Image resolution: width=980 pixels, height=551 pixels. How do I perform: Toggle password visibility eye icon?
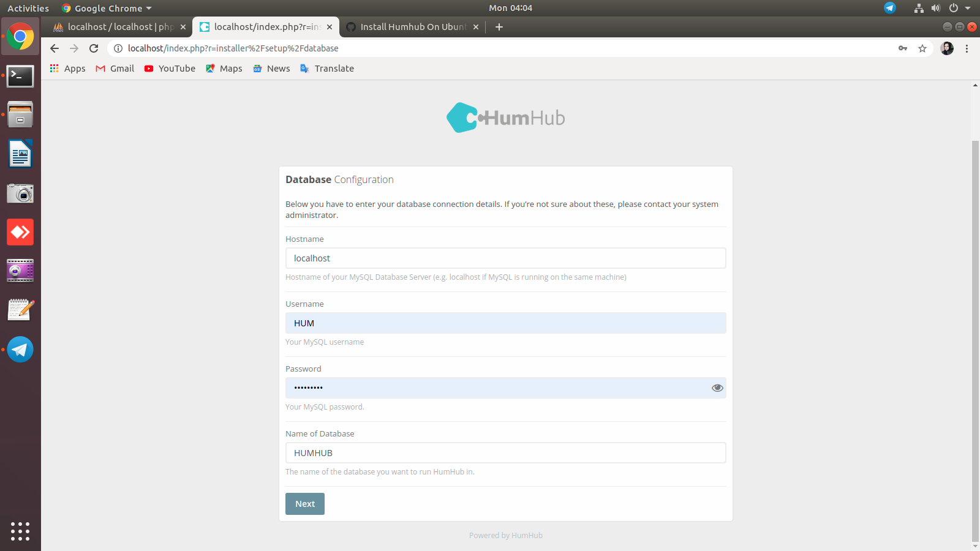[717, 388]
